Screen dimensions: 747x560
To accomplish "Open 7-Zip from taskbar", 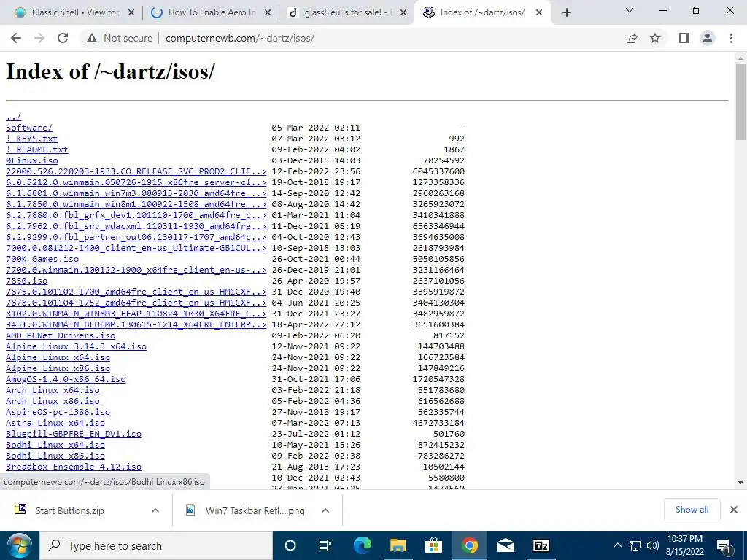I will tap(541, 545).
